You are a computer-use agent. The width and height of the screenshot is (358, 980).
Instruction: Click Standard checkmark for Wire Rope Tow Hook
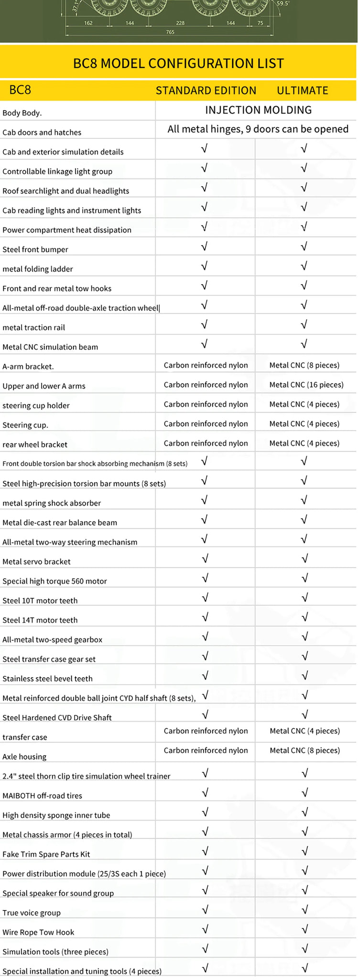(205, 929)
